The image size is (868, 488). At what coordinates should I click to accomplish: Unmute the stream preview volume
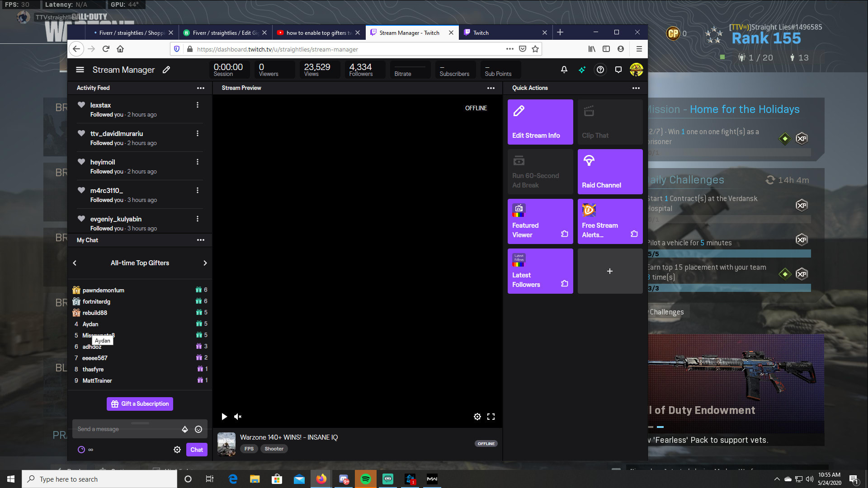coord(238,417)
